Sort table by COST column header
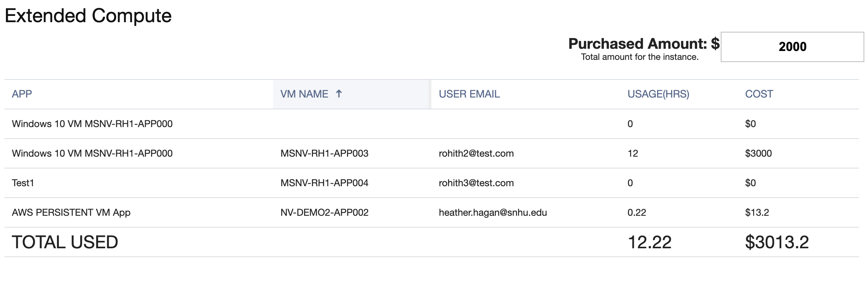868x283 pixels. click(759, 94)
